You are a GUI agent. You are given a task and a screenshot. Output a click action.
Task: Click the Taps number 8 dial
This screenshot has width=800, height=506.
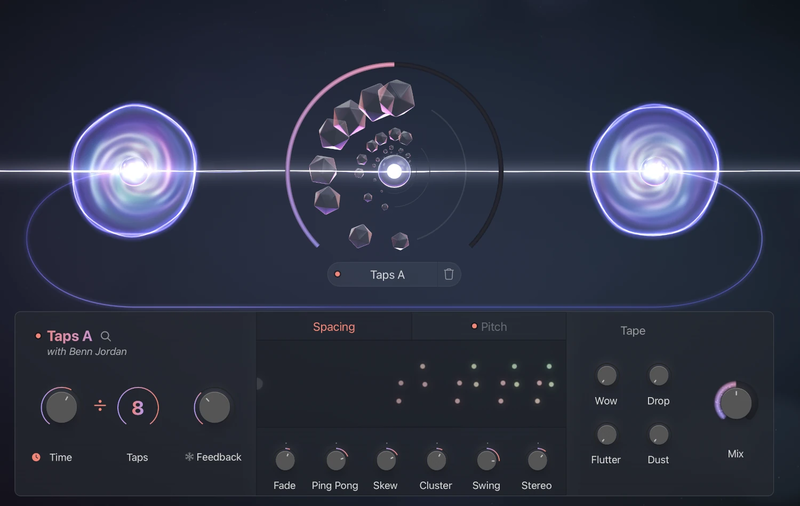pos(138,407)
